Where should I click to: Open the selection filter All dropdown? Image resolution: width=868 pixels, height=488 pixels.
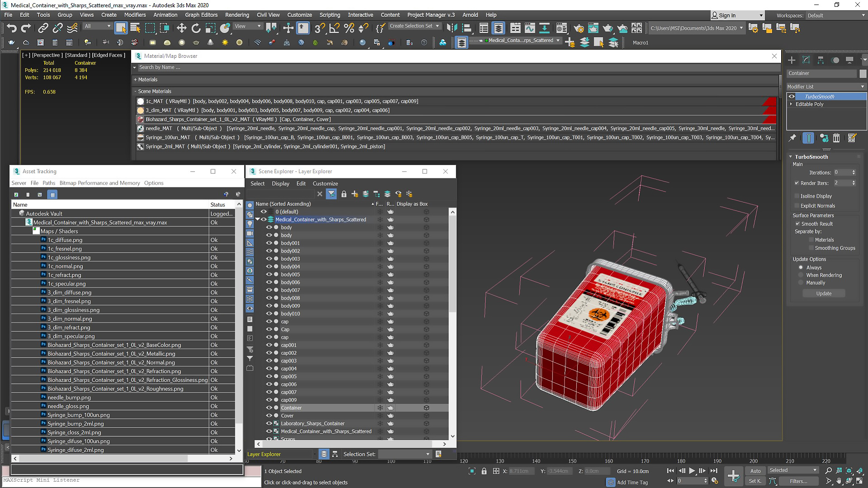(x=98, y=26)
